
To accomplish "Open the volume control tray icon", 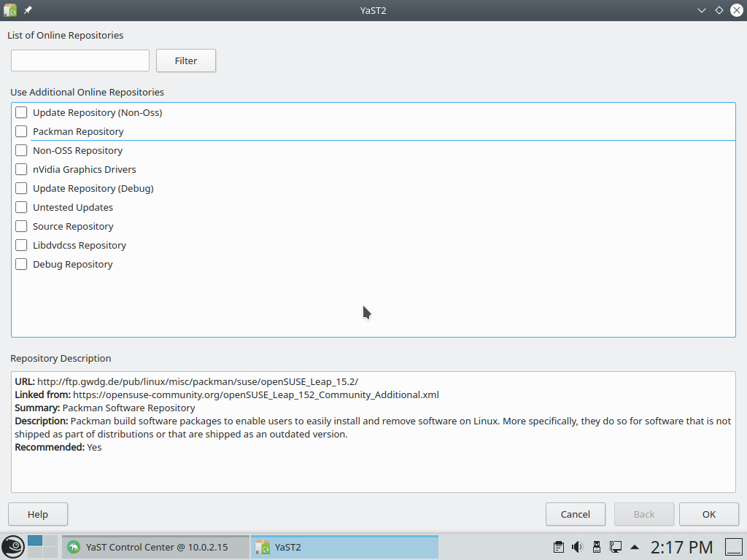I will (x=578, y=547).
